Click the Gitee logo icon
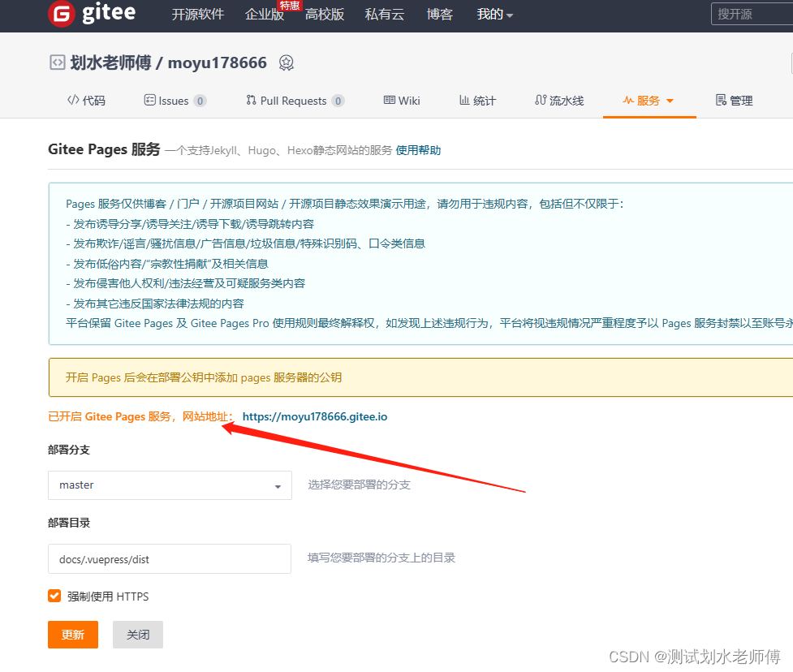Viewport: 793px width, 672px height. point(61,14)
